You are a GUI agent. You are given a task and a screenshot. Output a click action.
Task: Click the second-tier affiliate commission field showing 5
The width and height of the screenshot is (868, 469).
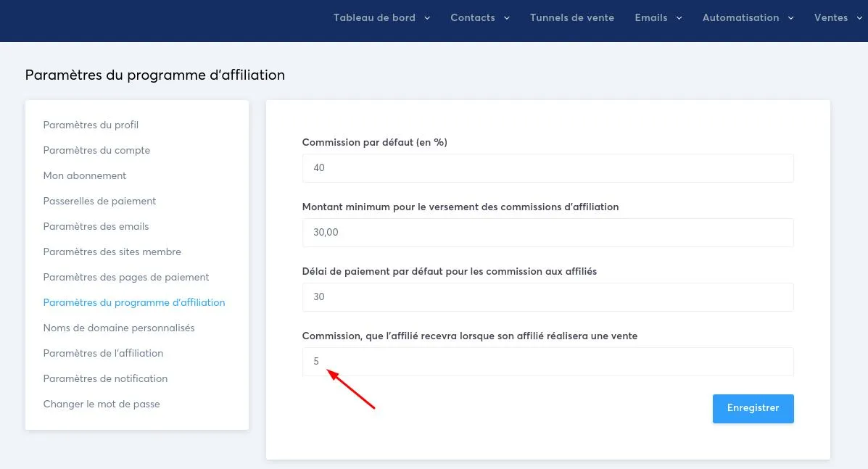[547, 361]
